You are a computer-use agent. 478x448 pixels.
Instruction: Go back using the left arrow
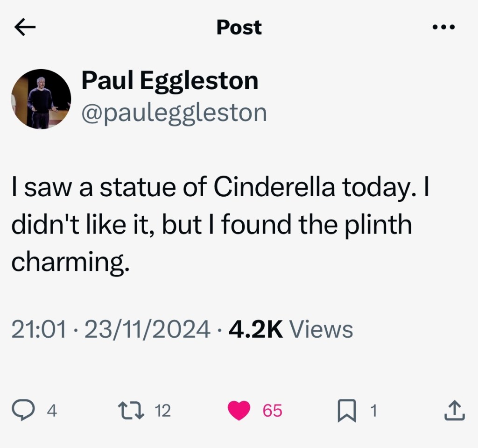pyautogui.click(x=25, y=28)
